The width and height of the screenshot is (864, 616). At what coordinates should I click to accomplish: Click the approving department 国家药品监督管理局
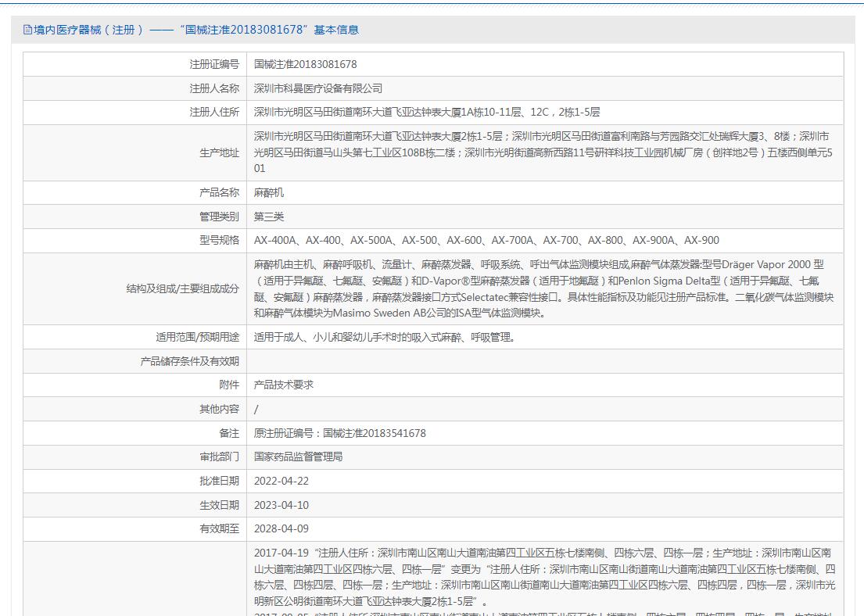coord(298,457)
